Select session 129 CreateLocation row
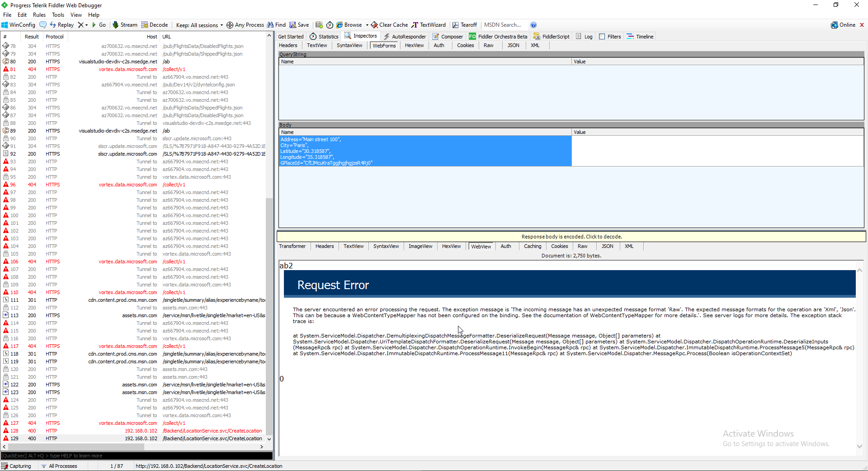 pos(134,438)
